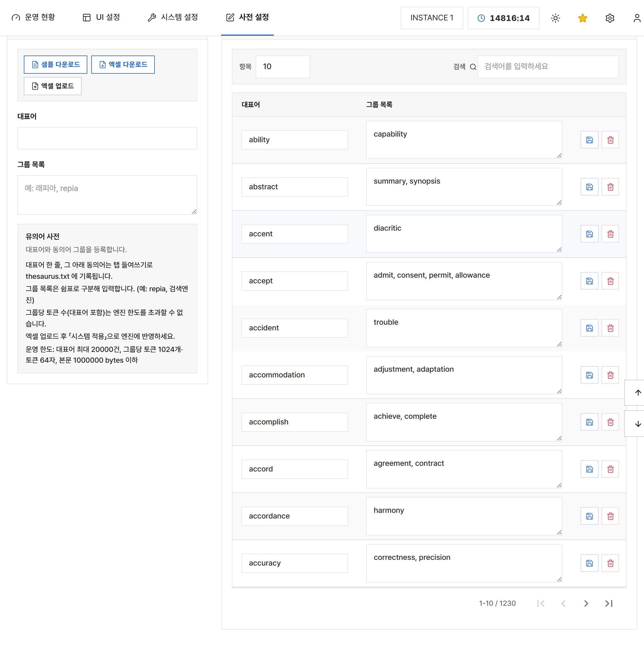Click the INSTANCE 1 button
This screenshot has height=646, width=644.
tap(432, 18)
